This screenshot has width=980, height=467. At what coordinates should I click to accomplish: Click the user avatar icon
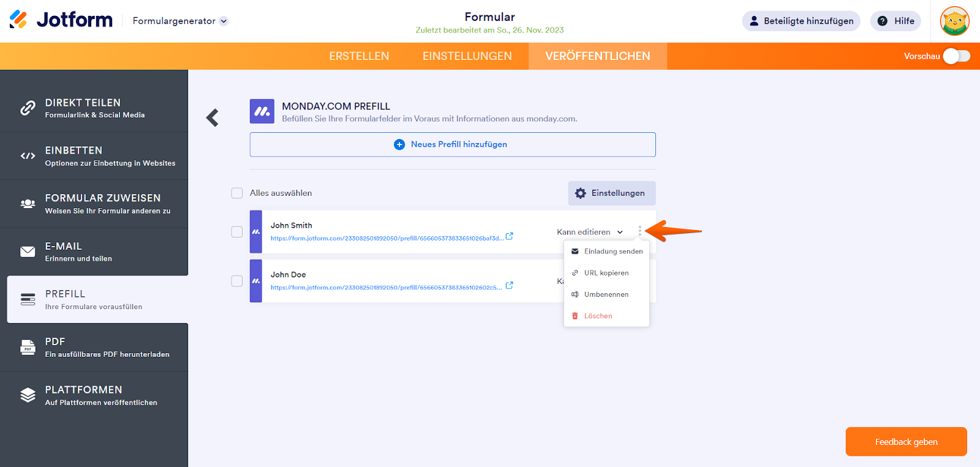pyautogui.click(x=954, y=21)
